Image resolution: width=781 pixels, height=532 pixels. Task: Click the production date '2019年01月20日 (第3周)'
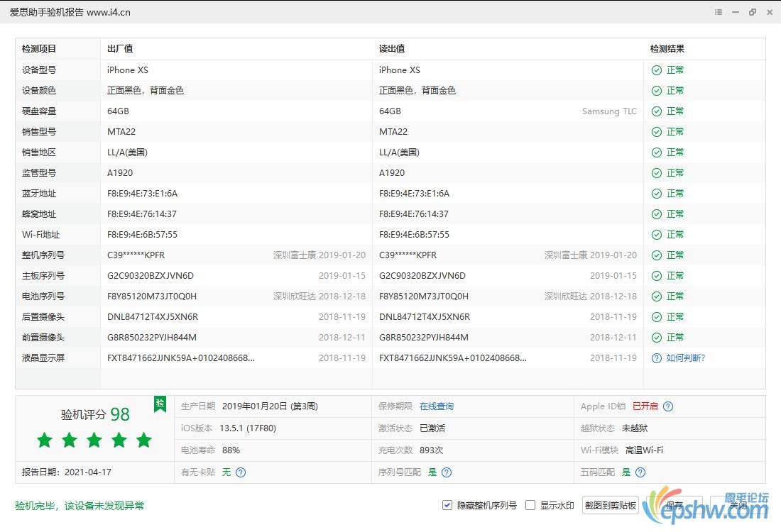coord(270,406)
